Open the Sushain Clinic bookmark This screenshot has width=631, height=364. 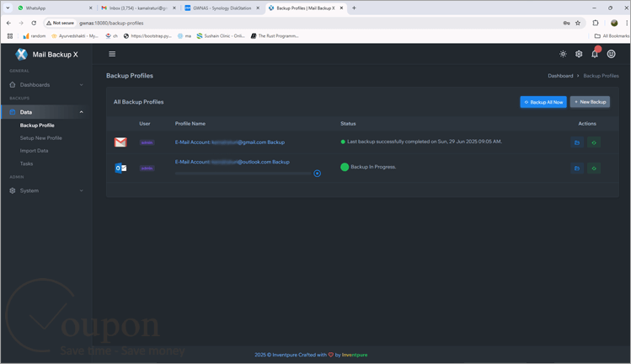tap(221, 36)
